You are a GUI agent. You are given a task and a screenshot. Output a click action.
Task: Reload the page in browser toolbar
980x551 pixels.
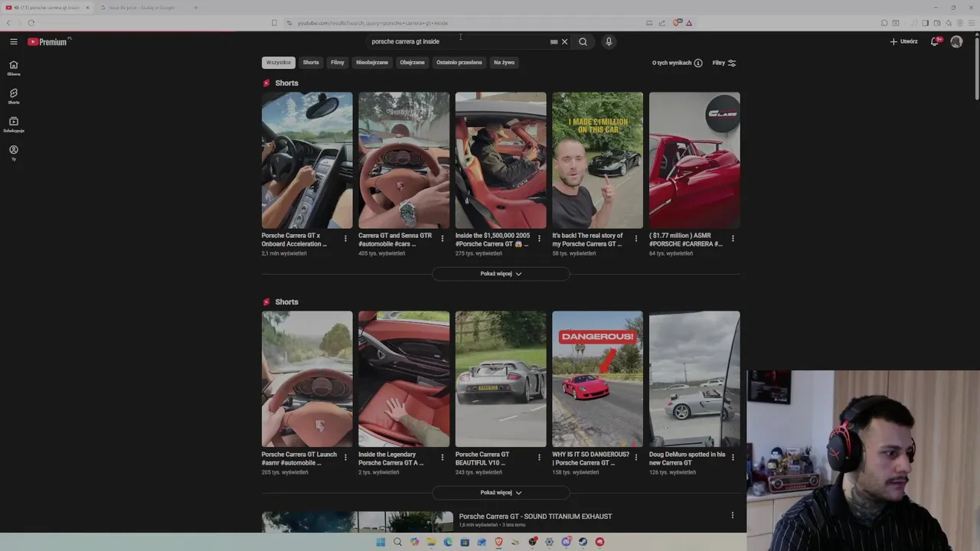coord(31,23)
